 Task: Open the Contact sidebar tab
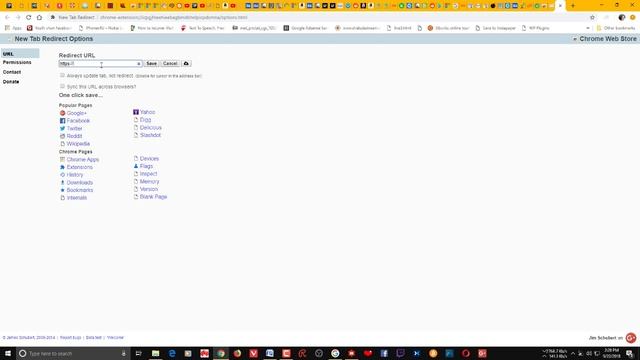[x=12, y=72]
